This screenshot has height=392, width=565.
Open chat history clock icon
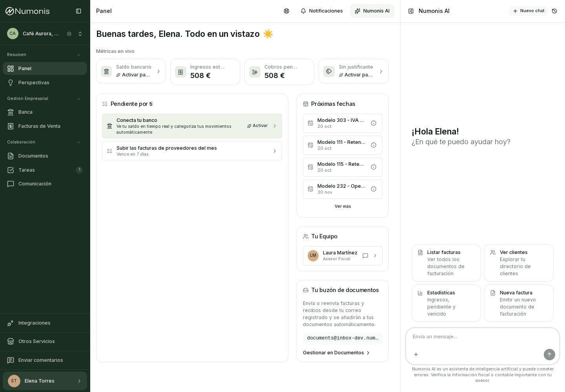pyautogui.click(x=554, y=11)
